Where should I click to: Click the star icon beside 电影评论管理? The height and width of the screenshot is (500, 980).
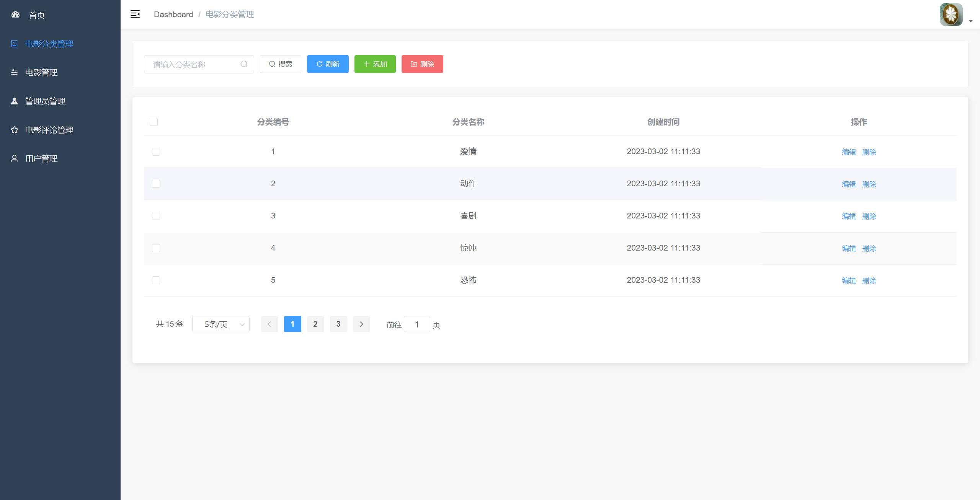[x=14, y=130]
